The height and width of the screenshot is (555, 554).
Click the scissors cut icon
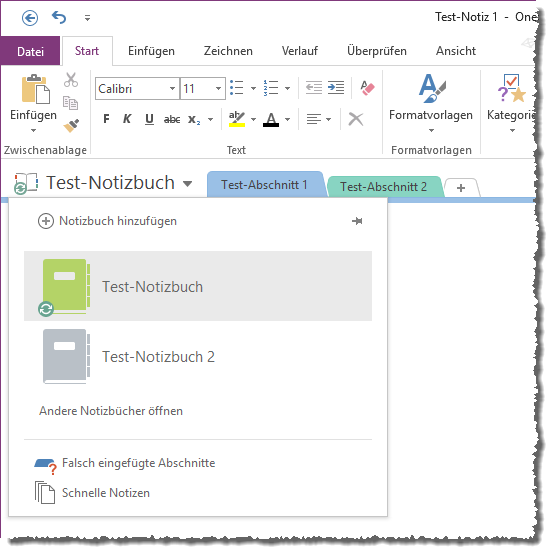point(71,80)
